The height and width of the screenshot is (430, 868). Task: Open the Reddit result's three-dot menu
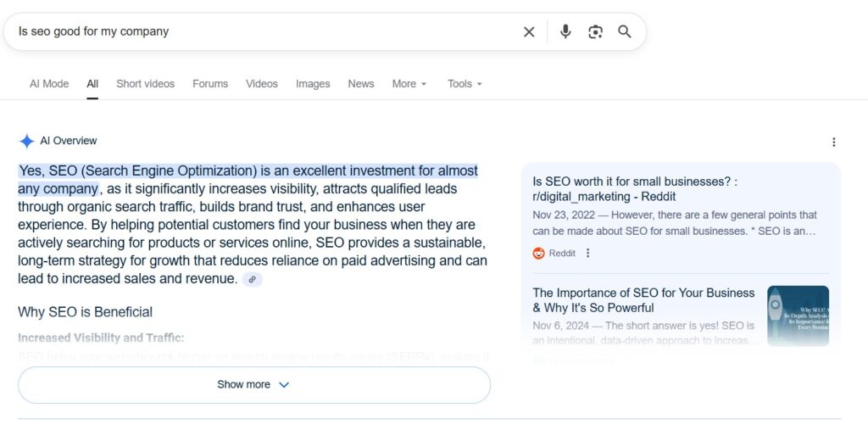pos(588,254)
